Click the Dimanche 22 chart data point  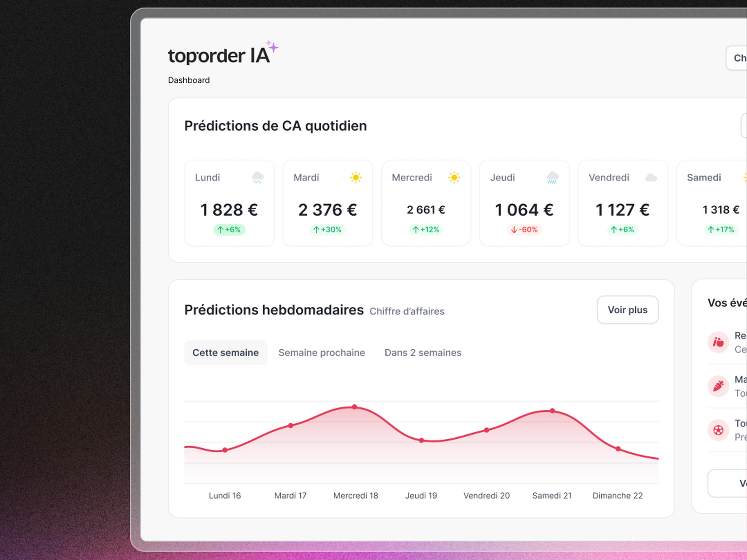tap(618, 449)
